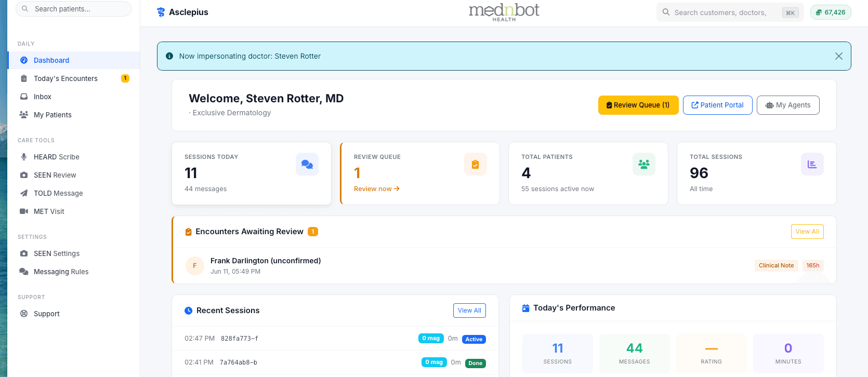868x377 pixels.
Task: Open Dashboard in the sidebar
Action: click(x=74, y=60)
